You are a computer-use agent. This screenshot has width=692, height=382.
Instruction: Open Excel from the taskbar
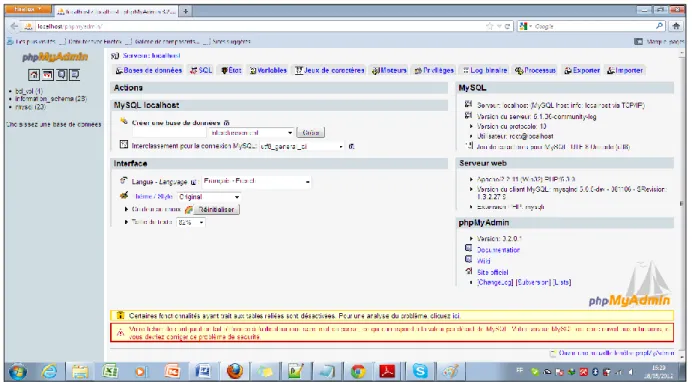[x=110, y=371]
